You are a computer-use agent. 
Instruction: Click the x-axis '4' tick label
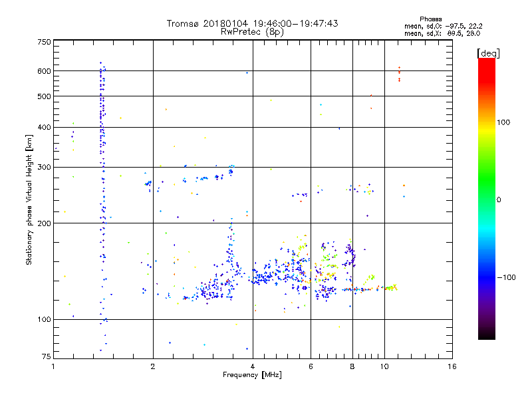253,366
